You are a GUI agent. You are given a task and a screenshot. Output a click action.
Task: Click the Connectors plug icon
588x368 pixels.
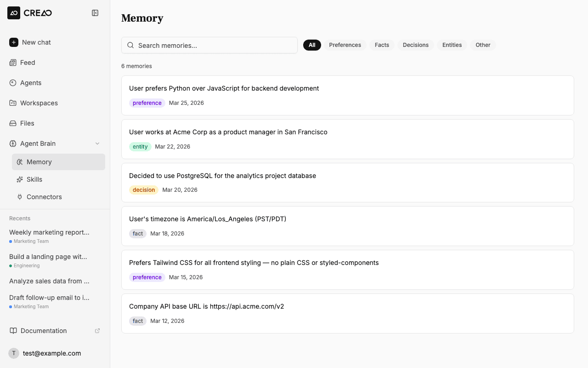pyautogui.click(x=19, y=197)
